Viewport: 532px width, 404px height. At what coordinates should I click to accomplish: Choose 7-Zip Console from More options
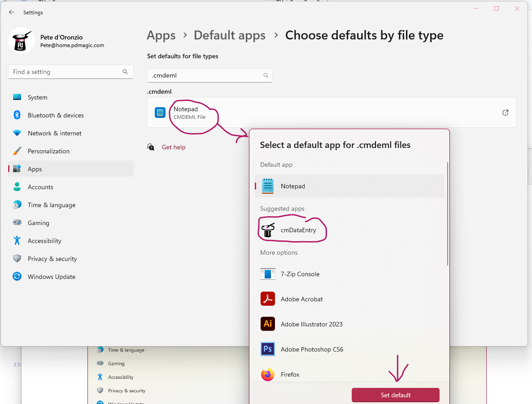tap(349, 274)
